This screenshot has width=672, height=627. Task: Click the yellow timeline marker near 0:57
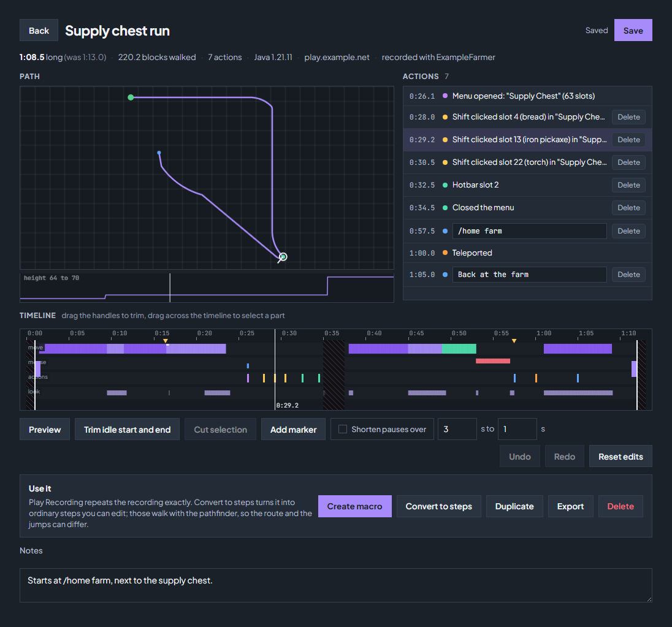point(514,341)
